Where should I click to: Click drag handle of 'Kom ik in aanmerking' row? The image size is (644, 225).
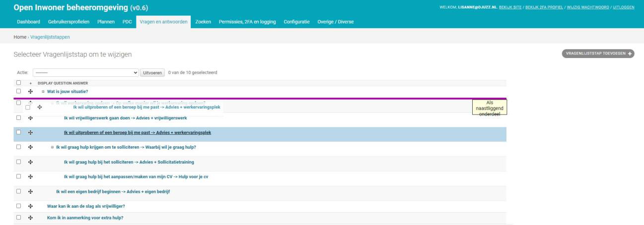[x=30, y=218]
